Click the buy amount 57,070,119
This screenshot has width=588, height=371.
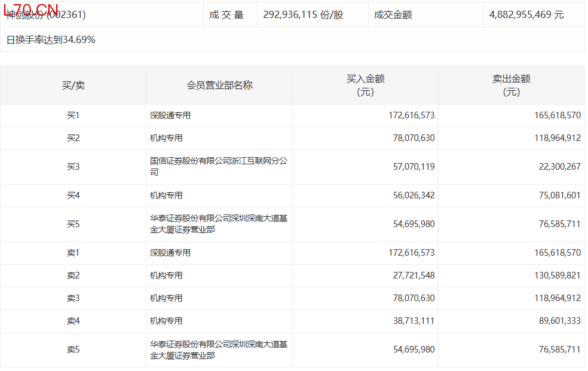point(411,167)
